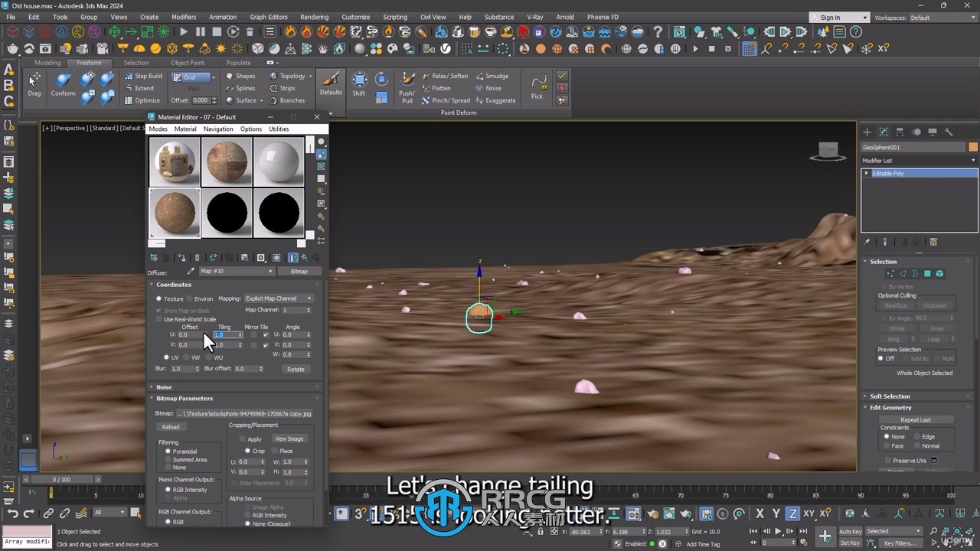This screenshot has height=551, width=980.
Task: Collapse the Bitmap Parameters rollout
Action: pos(234,398)
